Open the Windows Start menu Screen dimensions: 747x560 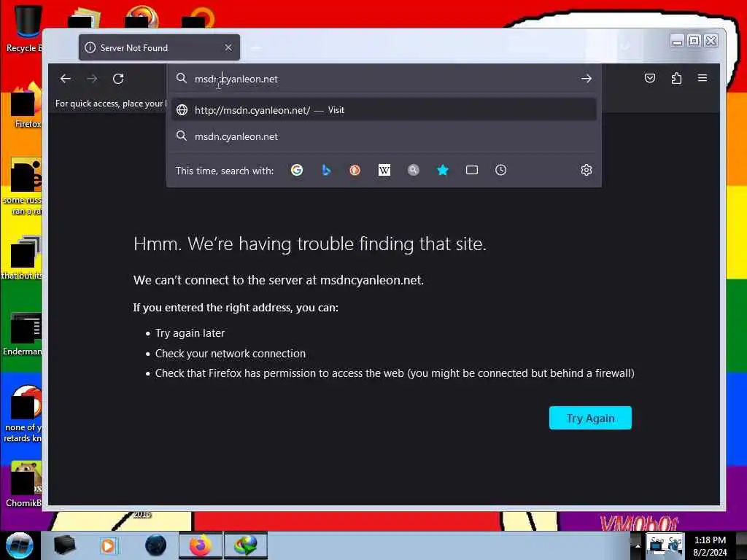(19, 545)
